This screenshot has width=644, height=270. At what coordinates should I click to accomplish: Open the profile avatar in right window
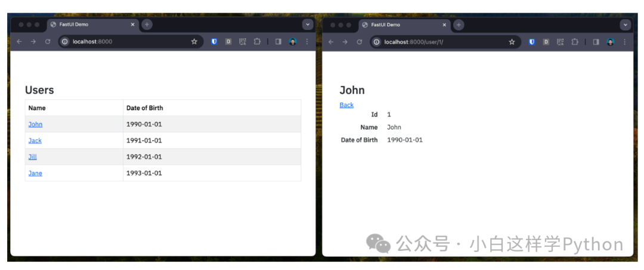pos(611,42)
